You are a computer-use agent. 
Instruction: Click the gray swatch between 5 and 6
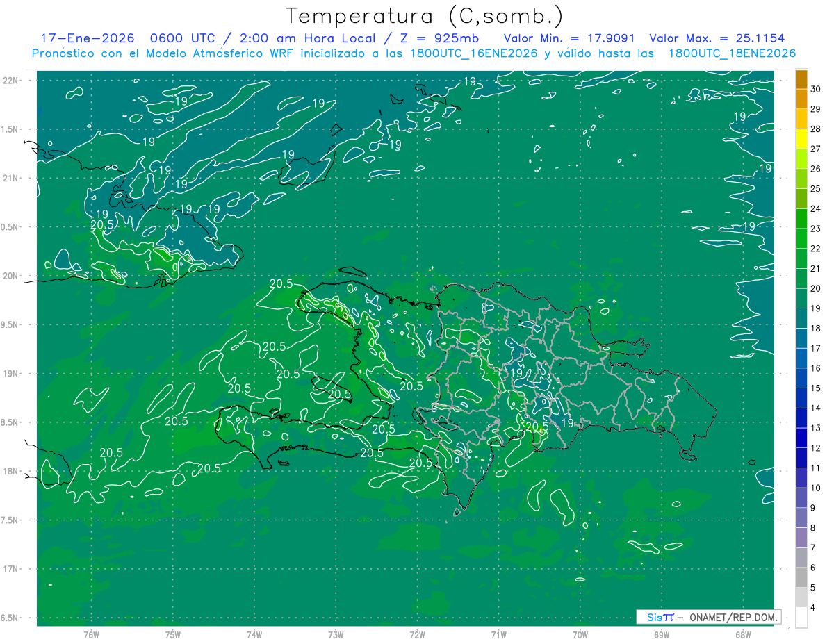tap(801, 578)
